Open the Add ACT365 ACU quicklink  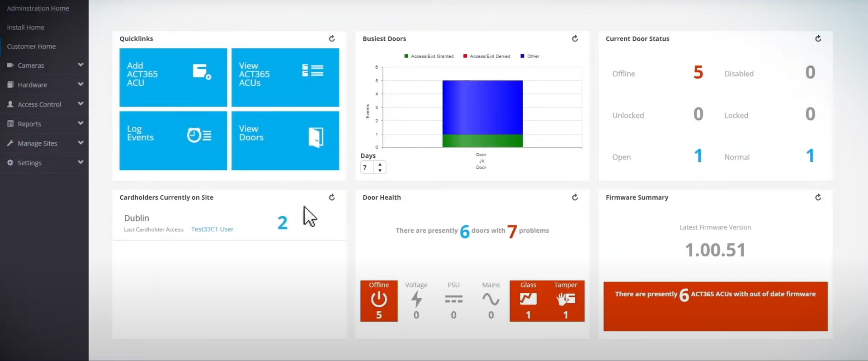(173, 77)
